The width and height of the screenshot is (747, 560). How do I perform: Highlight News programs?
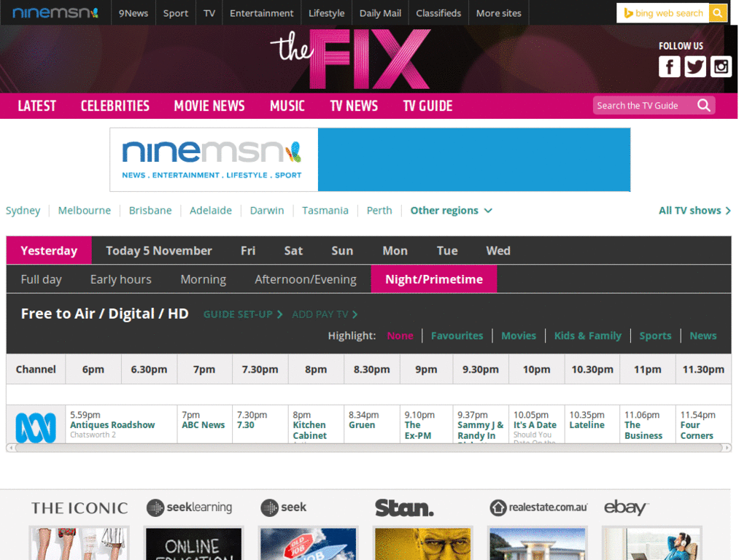[703, 335]
